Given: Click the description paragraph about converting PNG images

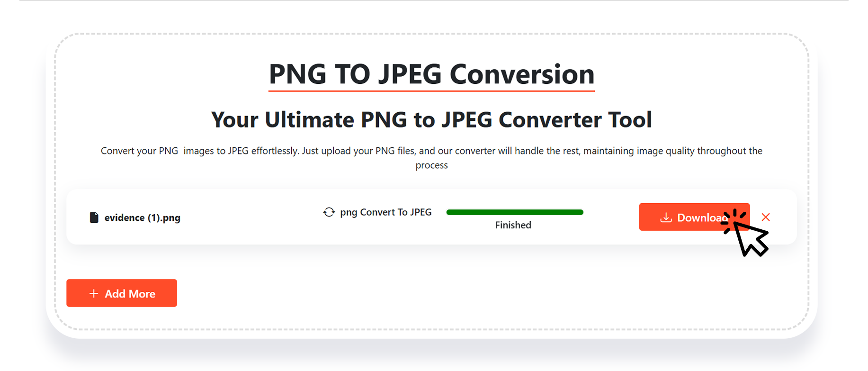Looking at the screenshot, I should [x=431, y=158].
